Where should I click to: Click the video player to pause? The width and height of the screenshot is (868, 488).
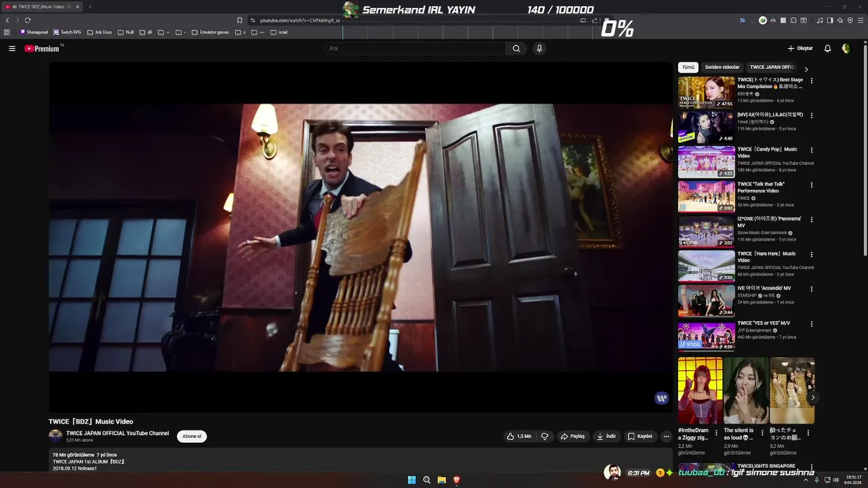pos(360,237)
